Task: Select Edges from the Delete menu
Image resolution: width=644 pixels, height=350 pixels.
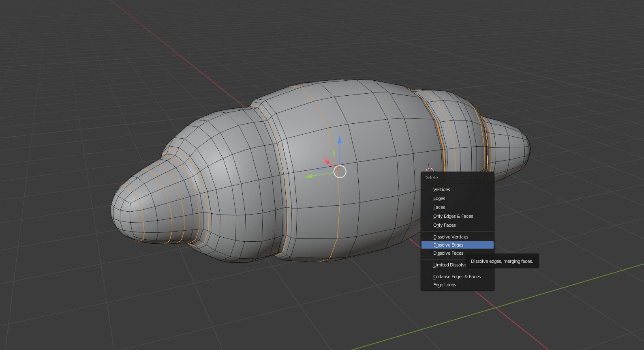Action: (439, 198)
